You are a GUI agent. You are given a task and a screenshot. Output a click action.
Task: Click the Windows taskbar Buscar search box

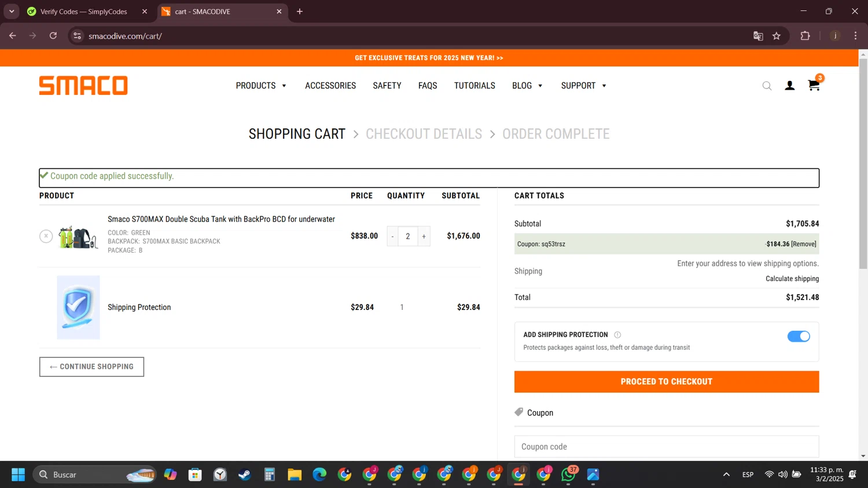coord(94,475)
